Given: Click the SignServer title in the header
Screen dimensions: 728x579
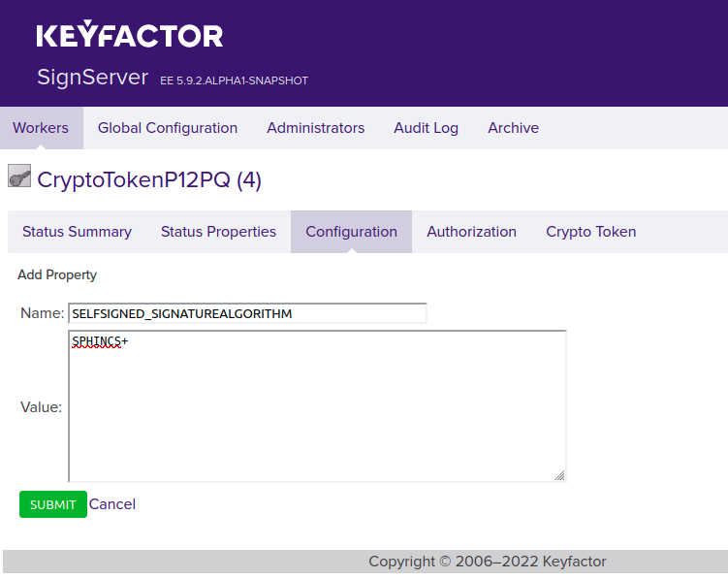Looking at the screenshot, I should tap(92, 78).
